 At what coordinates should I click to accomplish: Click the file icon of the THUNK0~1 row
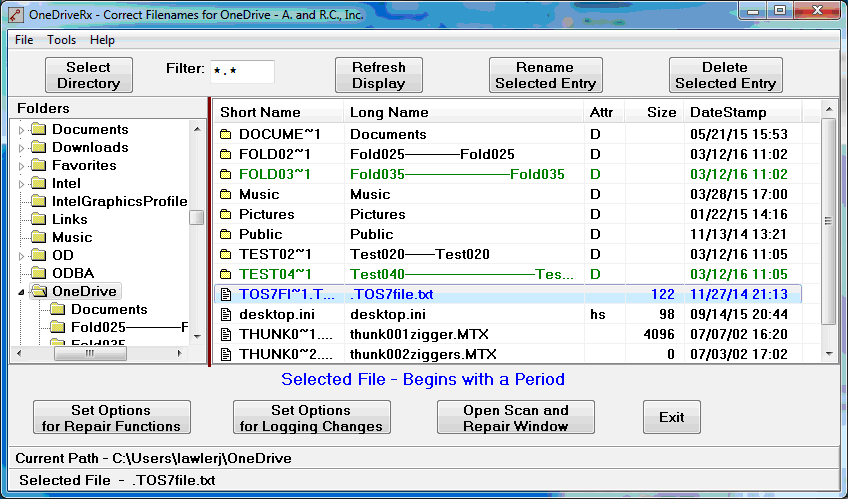coord(226,334)
